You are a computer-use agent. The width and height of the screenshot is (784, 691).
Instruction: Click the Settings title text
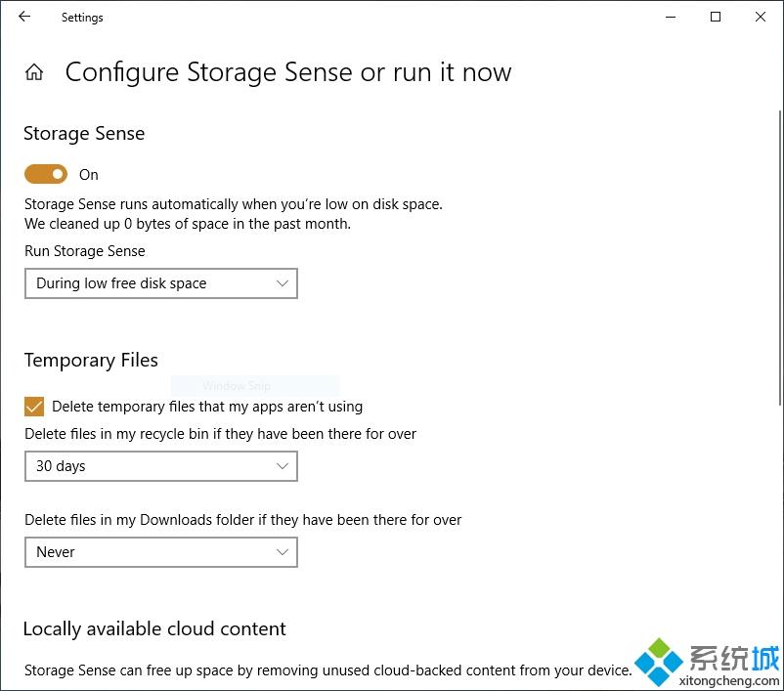(x=82, y=18)
